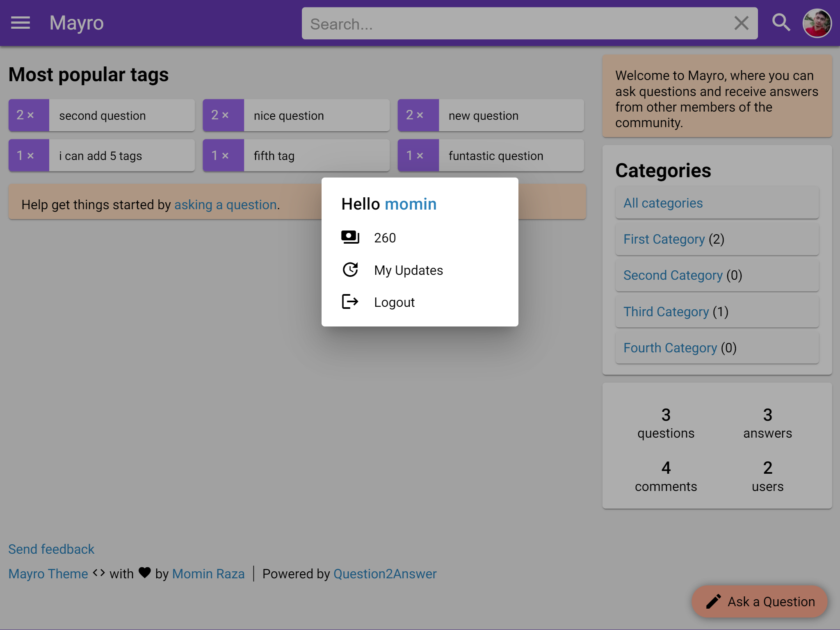The image size is (840, 630).
Task: Click the points money icon
Action: [x=350, y=237]
